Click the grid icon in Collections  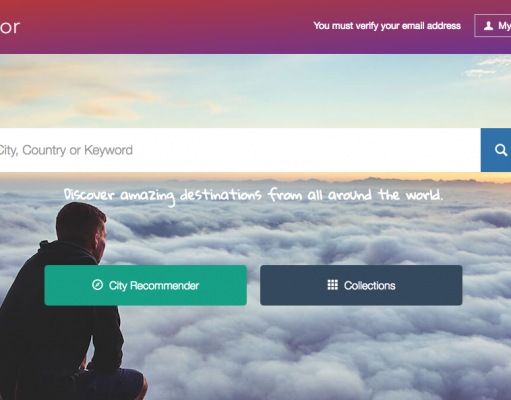(332, 285)
